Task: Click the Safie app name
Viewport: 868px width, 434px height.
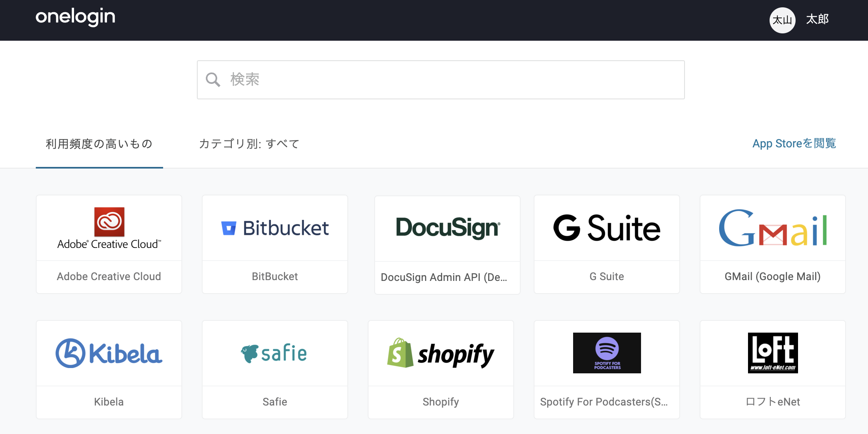Action: (275, 402)
